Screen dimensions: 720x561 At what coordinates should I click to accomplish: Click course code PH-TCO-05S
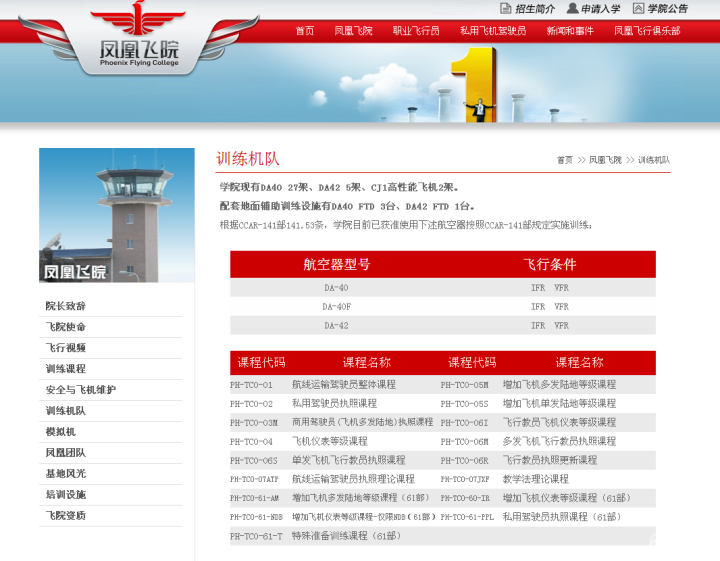(464, 404)
